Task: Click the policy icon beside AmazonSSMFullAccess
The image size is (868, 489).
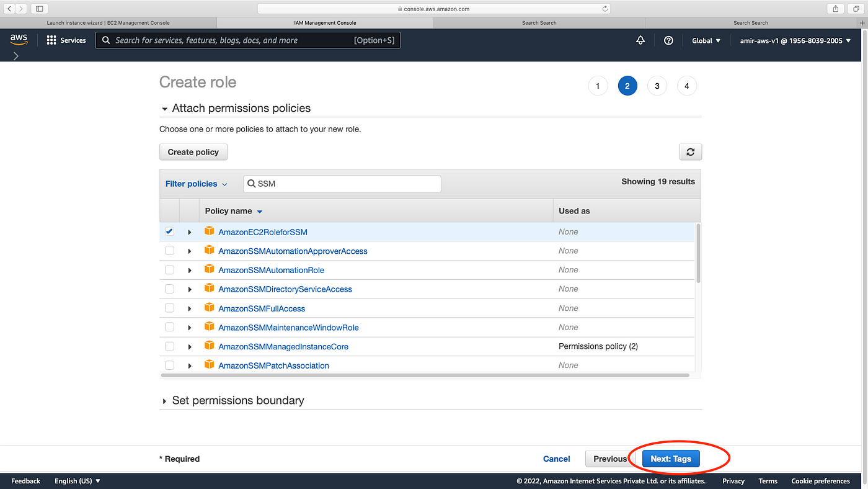Action: 210,308
